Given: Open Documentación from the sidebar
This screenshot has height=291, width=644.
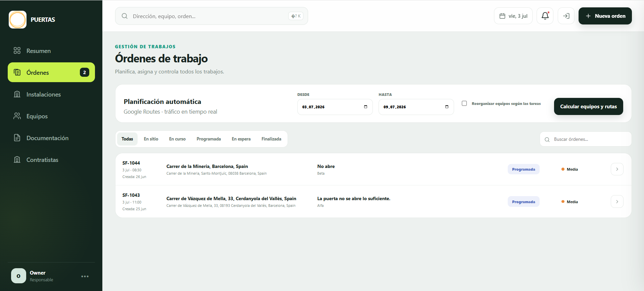Looking at the screenshot, I should coord(51,138).
